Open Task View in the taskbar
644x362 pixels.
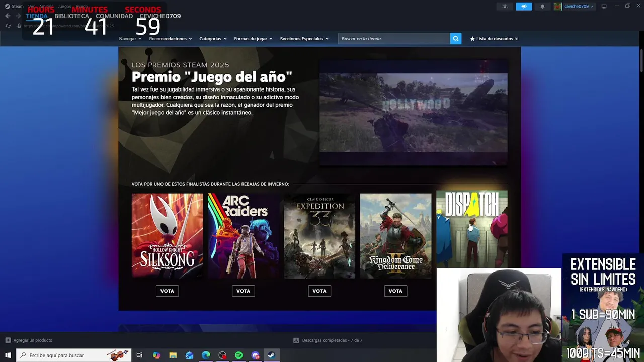click(x=139, y=355)
